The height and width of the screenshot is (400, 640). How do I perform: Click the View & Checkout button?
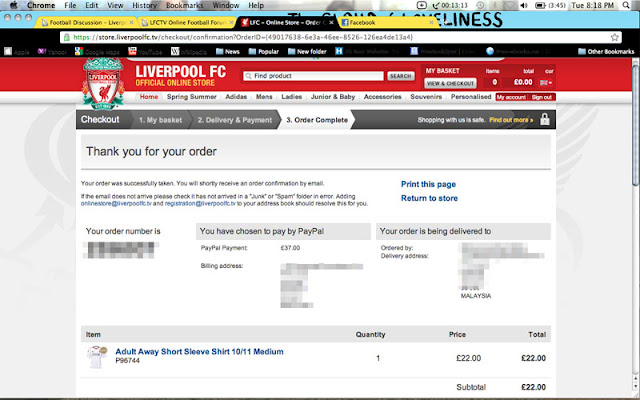click(450, 83)
